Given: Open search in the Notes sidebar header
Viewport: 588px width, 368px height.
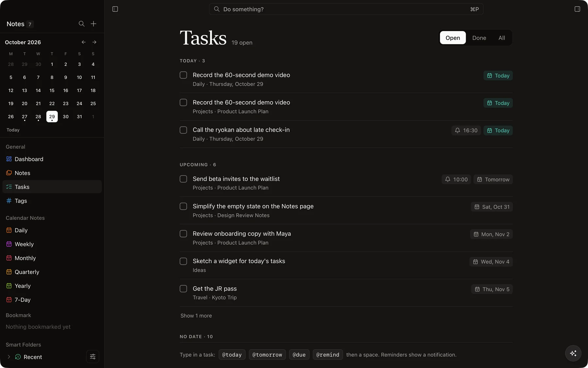Looking at the screenshot, I should [x=82, y=24].
